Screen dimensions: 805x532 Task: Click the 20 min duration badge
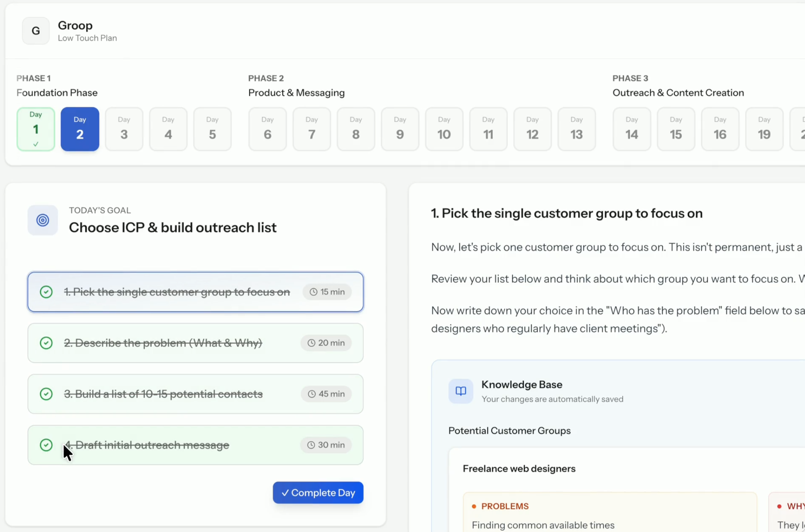[326, 343]
